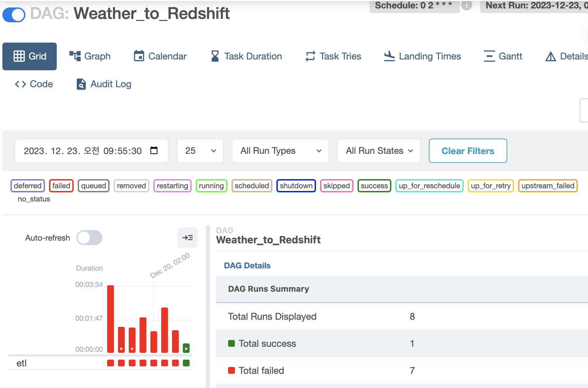Click the calendar picker icon in date field
This screenshot has width=588, height=388.
click(154, 150)
